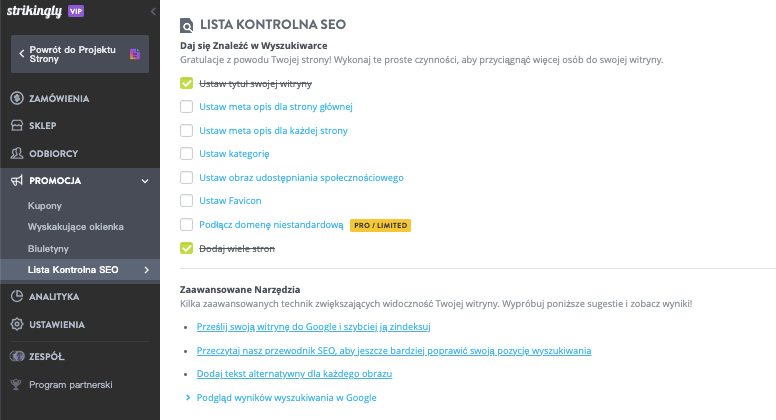Click the PRO / LIMITED badge

tap(380, 225)
